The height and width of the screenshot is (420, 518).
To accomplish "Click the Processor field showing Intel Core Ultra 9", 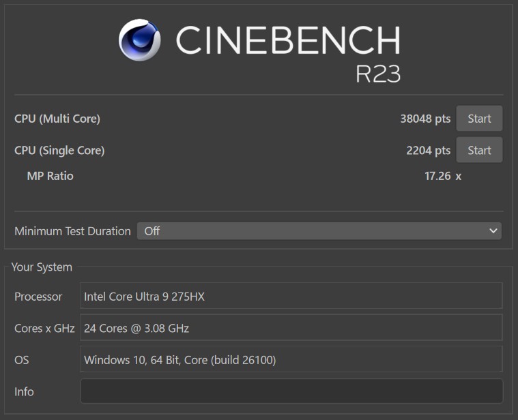I will pyautogui.click(x=291, y=296).
